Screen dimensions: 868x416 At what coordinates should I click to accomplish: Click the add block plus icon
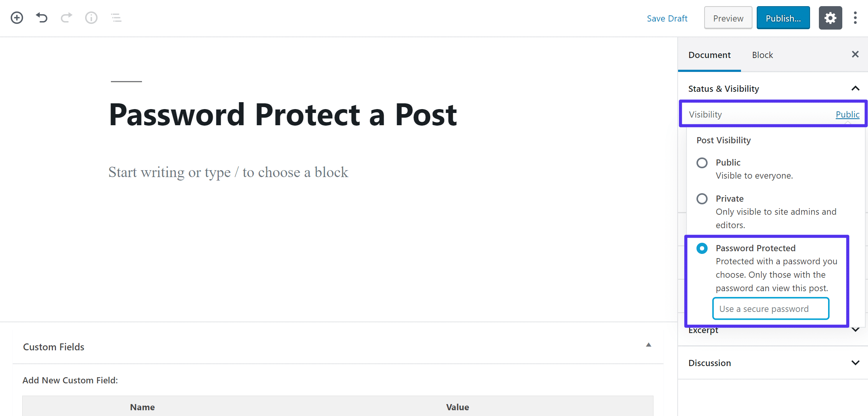[x=17, y=18]
